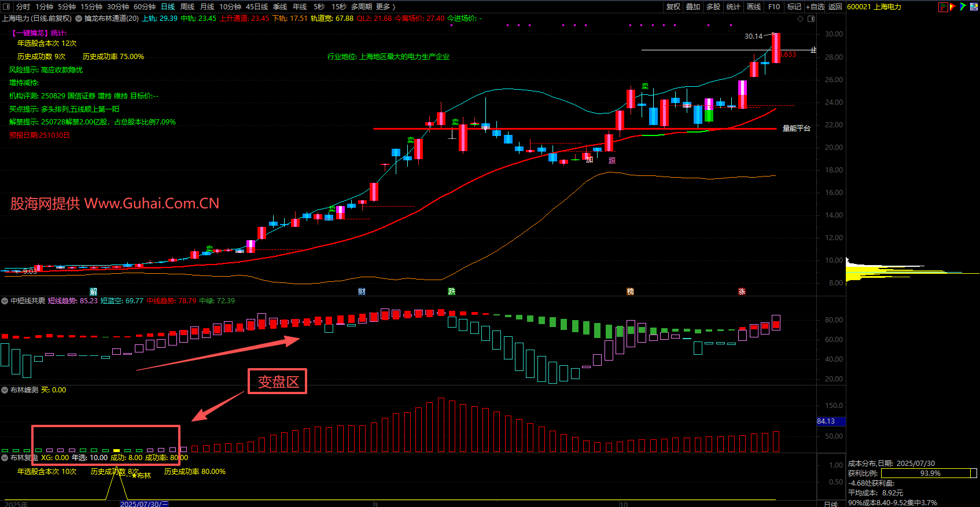Select the 60分钟 period tab
Screen dimensions: 980x507
(145, 7)
